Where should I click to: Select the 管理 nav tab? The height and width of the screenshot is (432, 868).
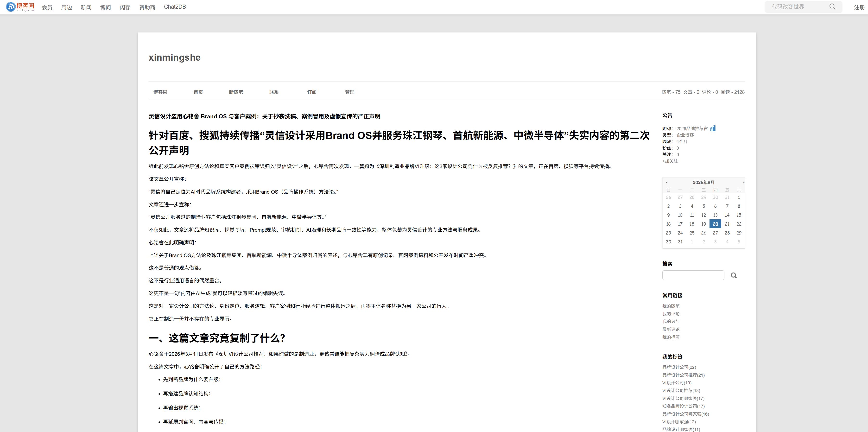tap(350, 92)
